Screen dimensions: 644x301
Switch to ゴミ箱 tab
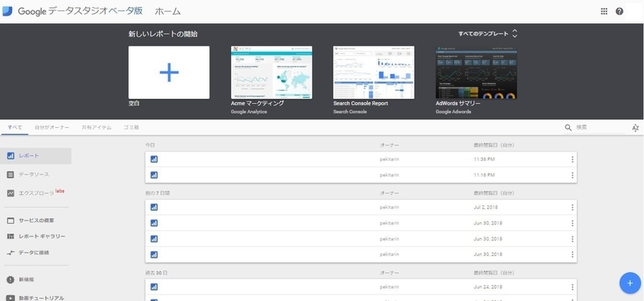click(131, 127)
